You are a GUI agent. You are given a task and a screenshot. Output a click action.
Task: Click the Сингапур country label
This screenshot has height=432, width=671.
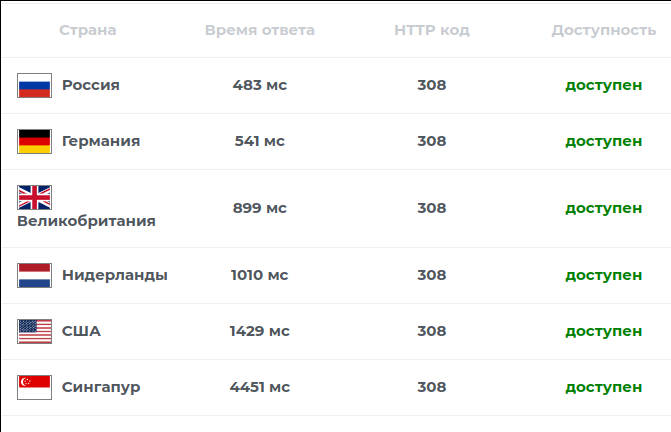click(101, 387)
